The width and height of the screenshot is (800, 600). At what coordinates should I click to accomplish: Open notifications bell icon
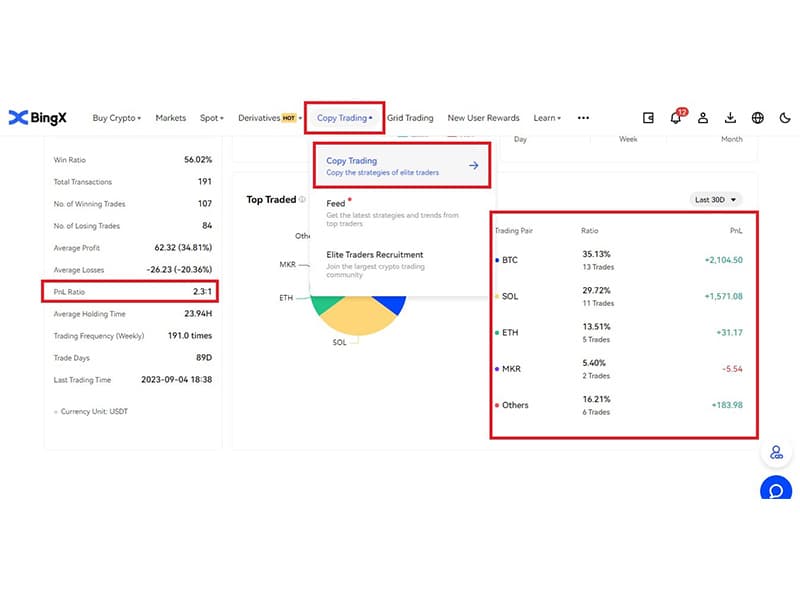[676, 117]
